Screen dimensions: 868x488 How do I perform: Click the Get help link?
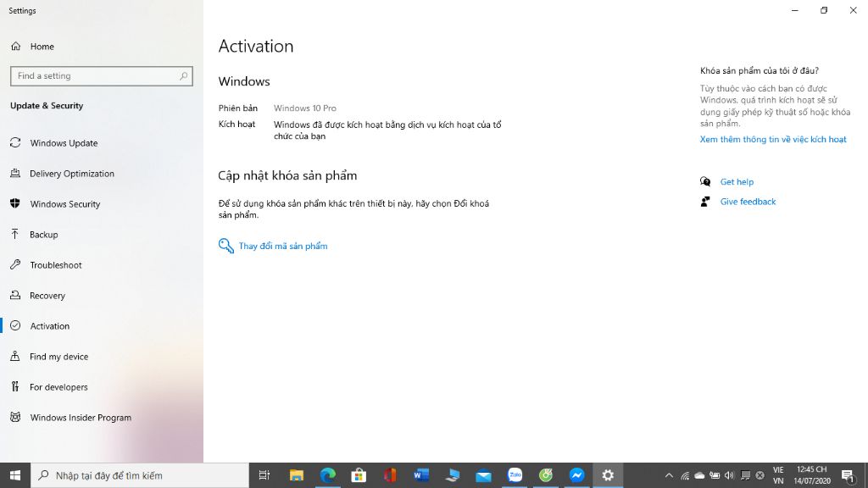[x=737, y=181]
